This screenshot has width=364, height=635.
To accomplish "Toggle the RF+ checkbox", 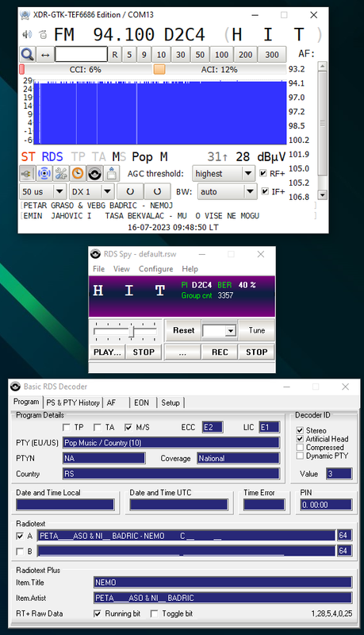I will pyautogui.click(x=263, y=173).
